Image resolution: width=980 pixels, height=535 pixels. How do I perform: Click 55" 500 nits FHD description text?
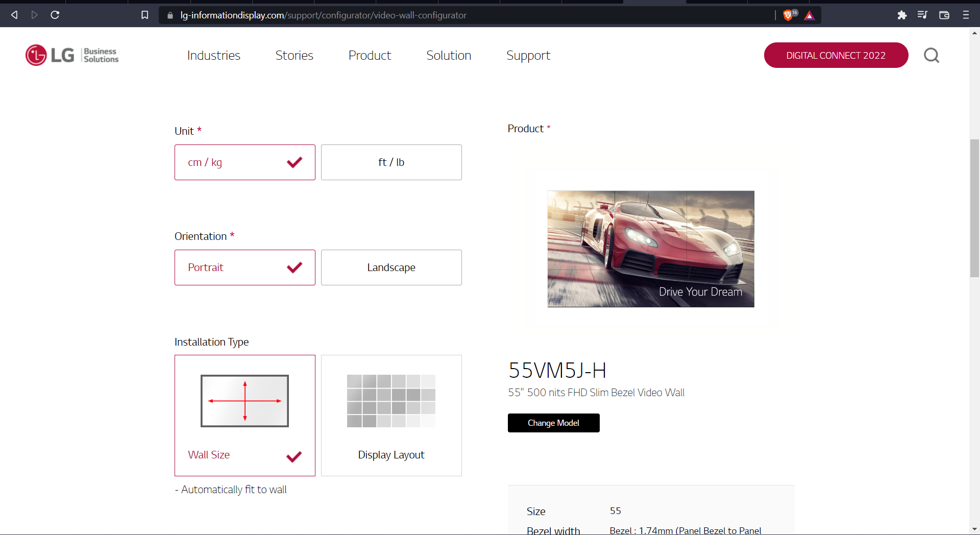(x=596, y=393)
